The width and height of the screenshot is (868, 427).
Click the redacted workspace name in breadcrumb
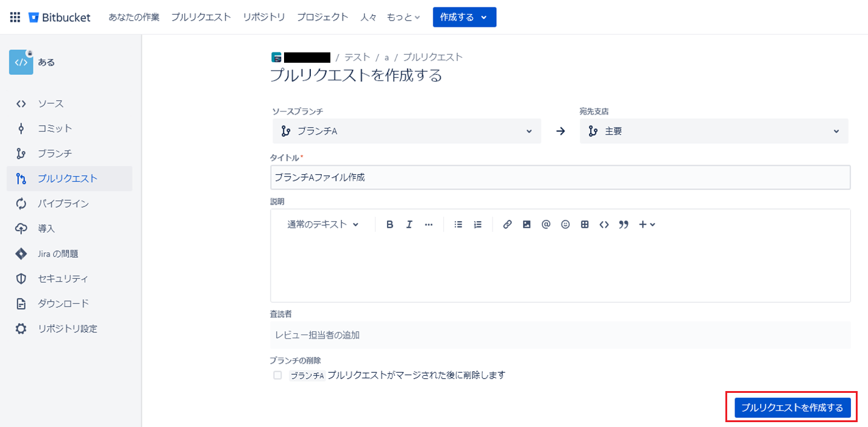tap(307, 58)
